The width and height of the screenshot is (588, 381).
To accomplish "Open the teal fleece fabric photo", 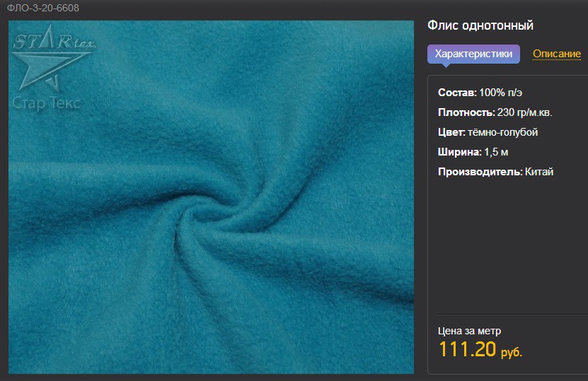I will point(211,197).
